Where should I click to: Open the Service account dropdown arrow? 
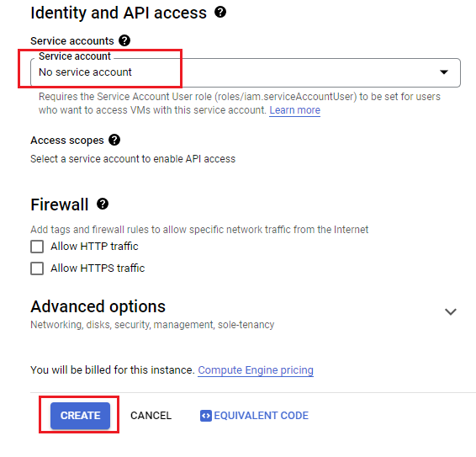coord(444,72)
